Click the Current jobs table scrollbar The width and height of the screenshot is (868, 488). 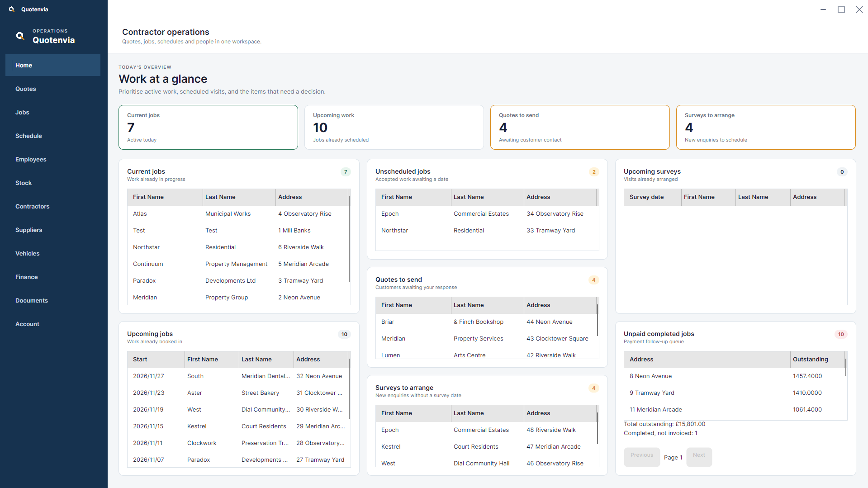(349, 239)
